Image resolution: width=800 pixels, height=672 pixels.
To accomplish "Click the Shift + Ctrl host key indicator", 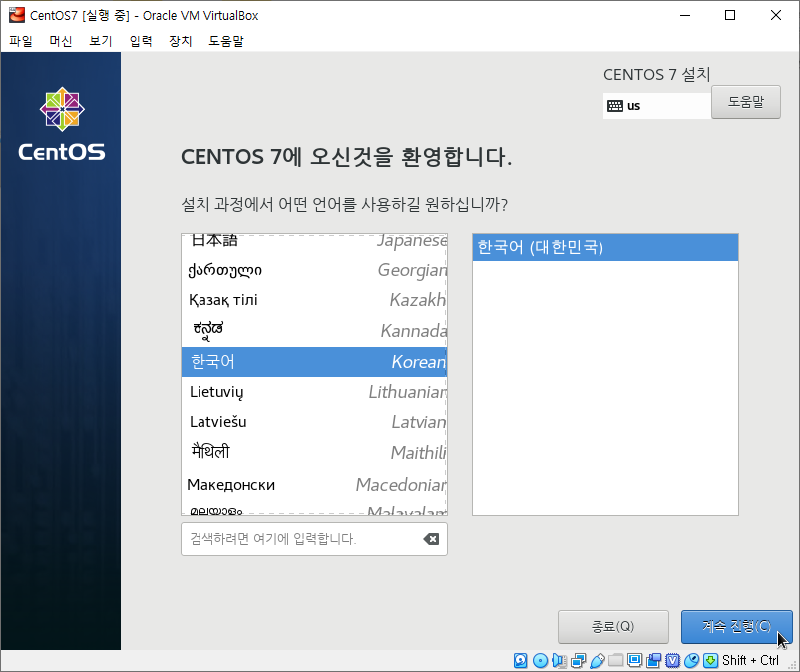I will [750, 660].
